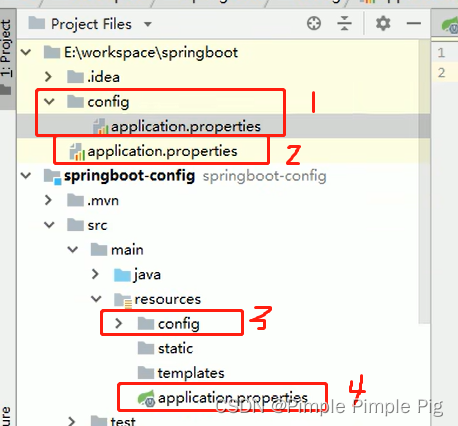Click the gray springboot-config module location text
This screenshot has height=426, width=458.
pyautogui.click(x=265, y=176)
